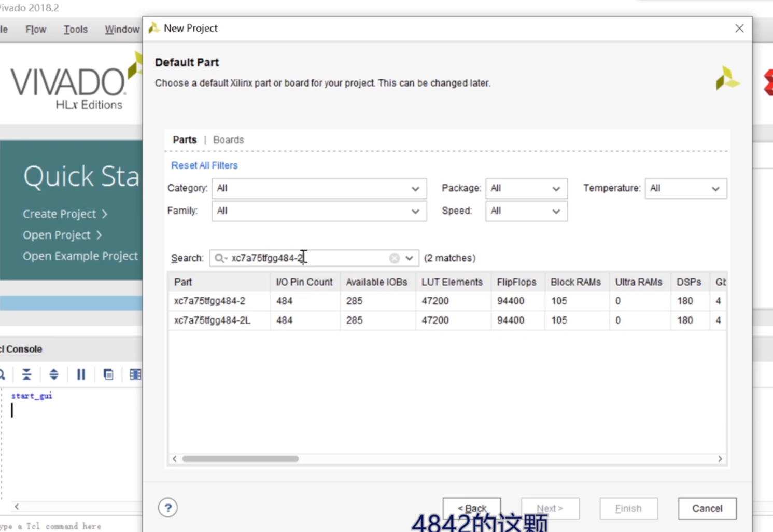773x532 pixels.
Task: Click the Cancel button
Action: 707,508
